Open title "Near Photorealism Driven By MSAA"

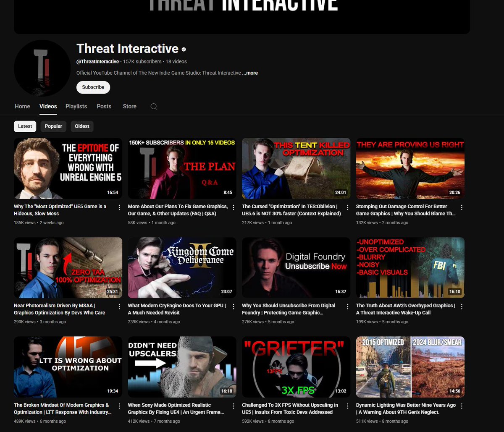tap(59, 309)
